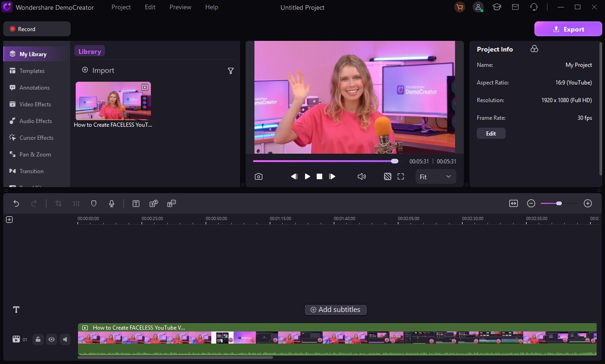Split the clip at the playhead
605x364 pixels.
(x=76, y=203)
